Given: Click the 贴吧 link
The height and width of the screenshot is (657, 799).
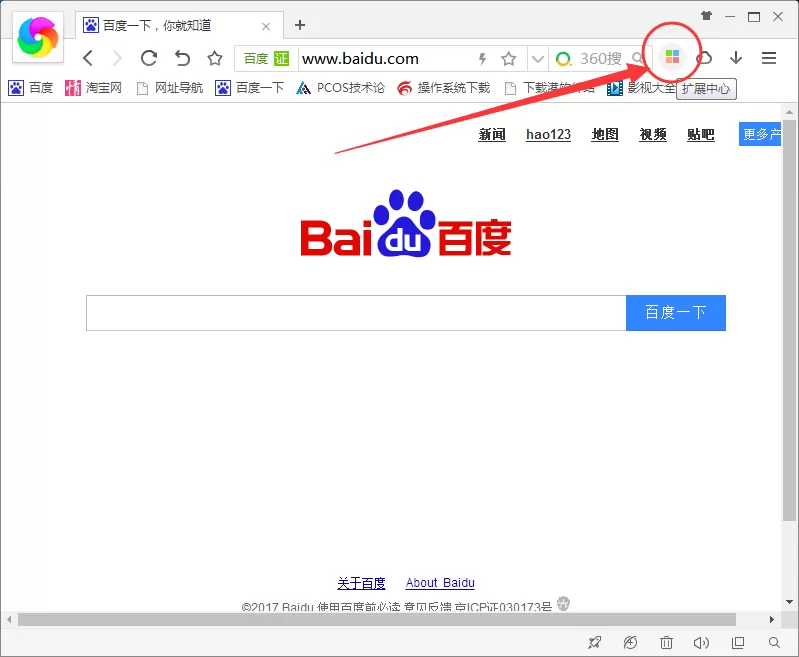Looking at the screenshot, I should pyautogui.click(x=701, y=135).
